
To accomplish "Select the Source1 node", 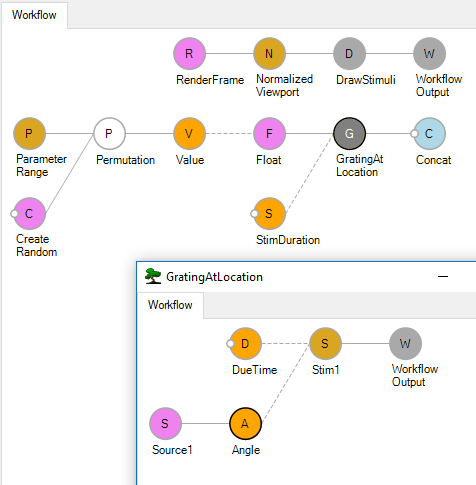I will pos(165,424).
